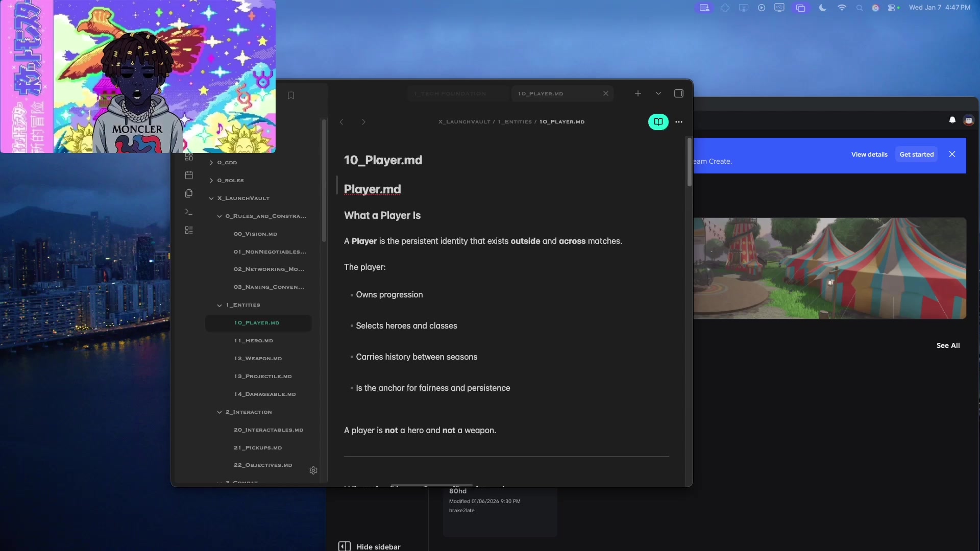Navigate back with the left arrow
The image size is (980, 551).
click(341, 122)
